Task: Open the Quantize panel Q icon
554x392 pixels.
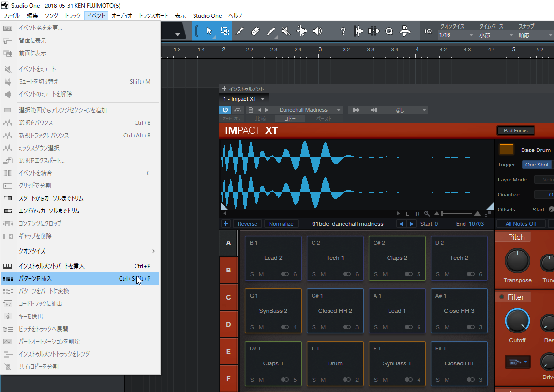Action: pos(389,31)
